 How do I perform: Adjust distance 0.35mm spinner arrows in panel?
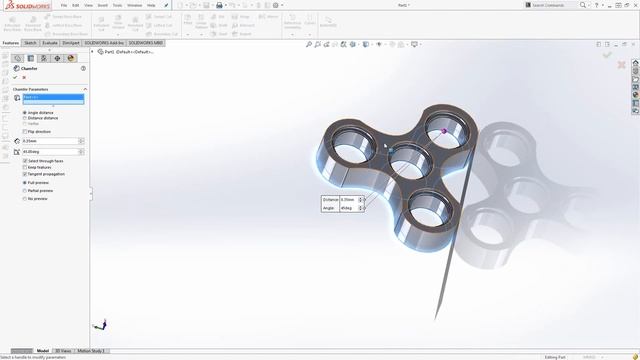82,141
